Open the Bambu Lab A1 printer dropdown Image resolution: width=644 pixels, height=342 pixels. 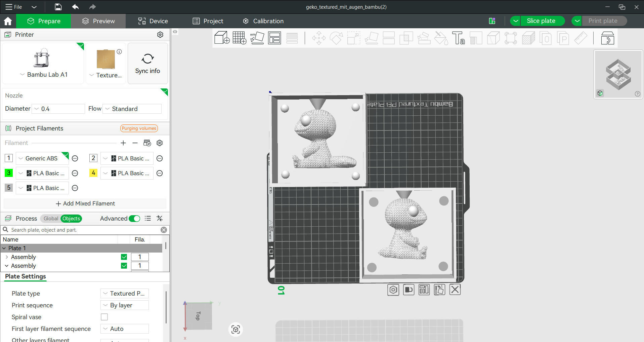point(43,75)
